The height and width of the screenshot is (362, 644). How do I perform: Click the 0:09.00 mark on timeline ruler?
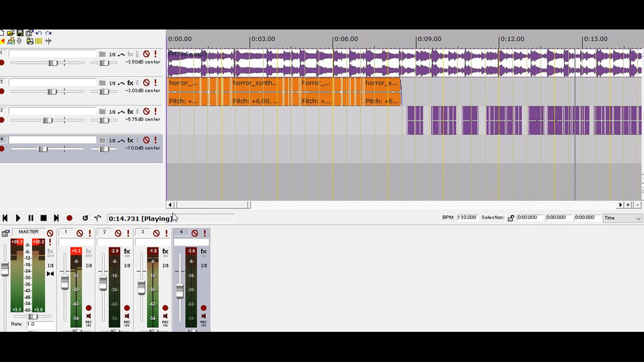click(x=429, y=39)
